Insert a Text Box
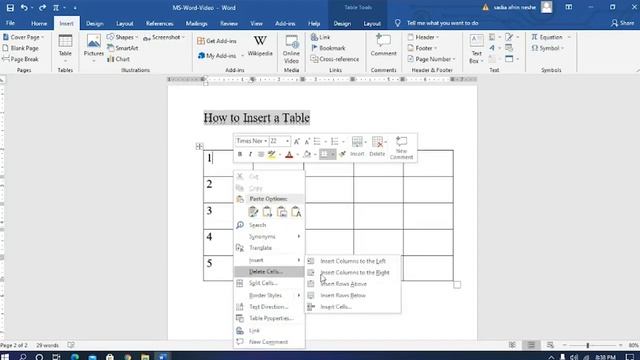640x360 pixels. pos(476,49)
